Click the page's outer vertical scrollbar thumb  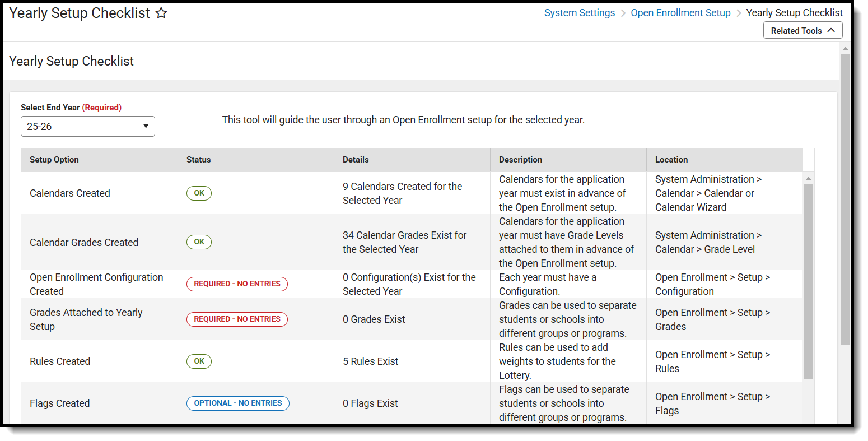pos(845,199)
